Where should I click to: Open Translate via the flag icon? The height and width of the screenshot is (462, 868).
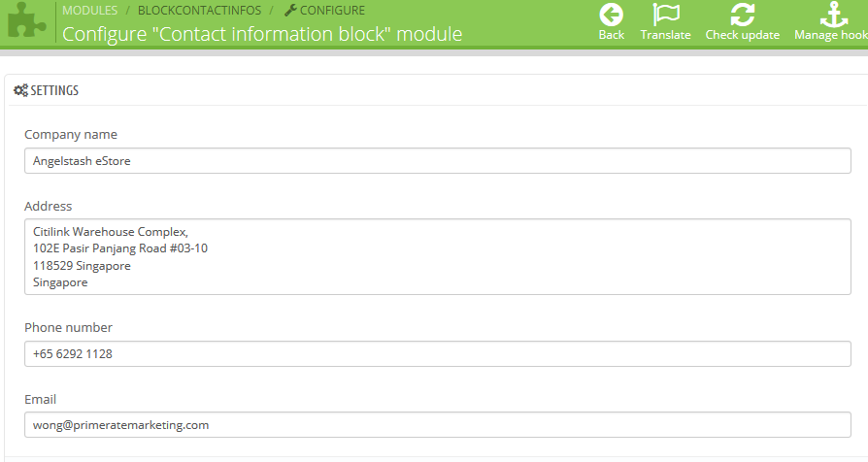click(x=666, y=16)
